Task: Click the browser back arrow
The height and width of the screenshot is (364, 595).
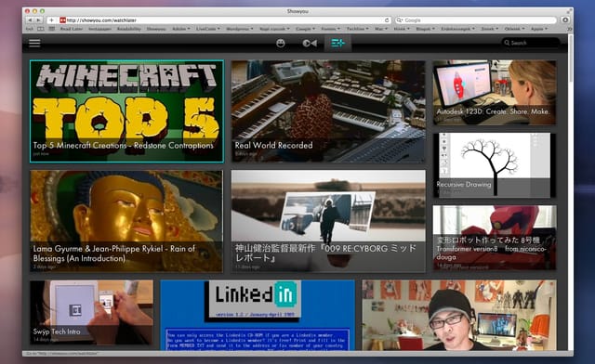Action: [30, 20]
